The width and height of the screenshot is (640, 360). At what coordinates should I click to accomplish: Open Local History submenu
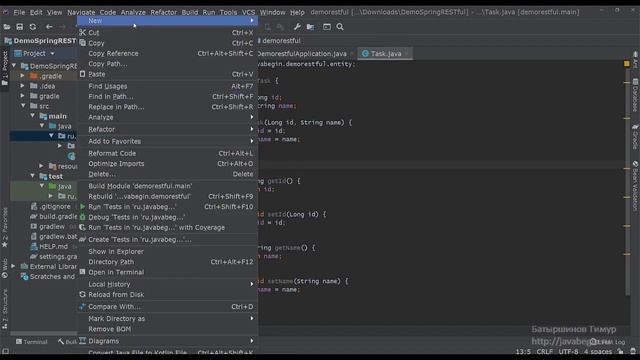167,284
